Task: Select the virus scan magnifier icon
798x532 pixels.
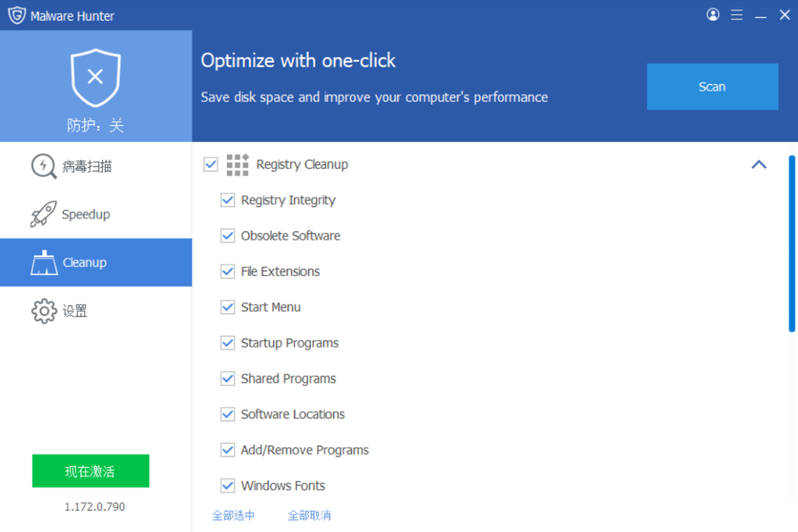Action: pos(44,166)
